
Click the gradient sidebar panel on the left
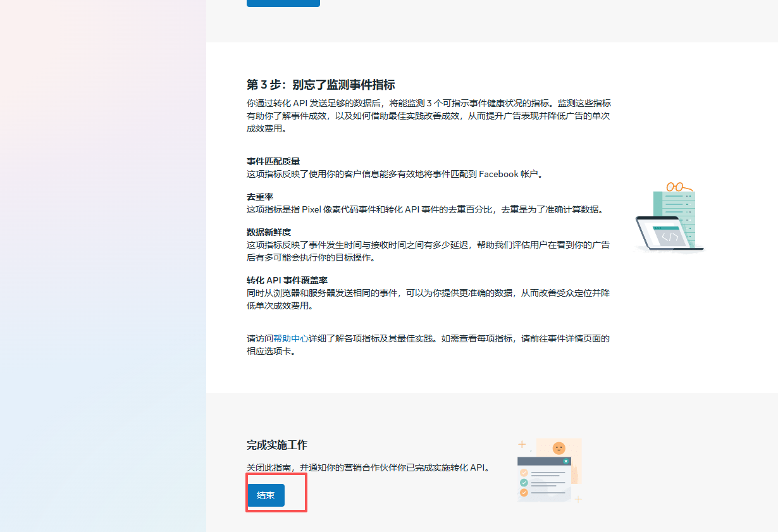pyautogui.click(x=102, y=266)
